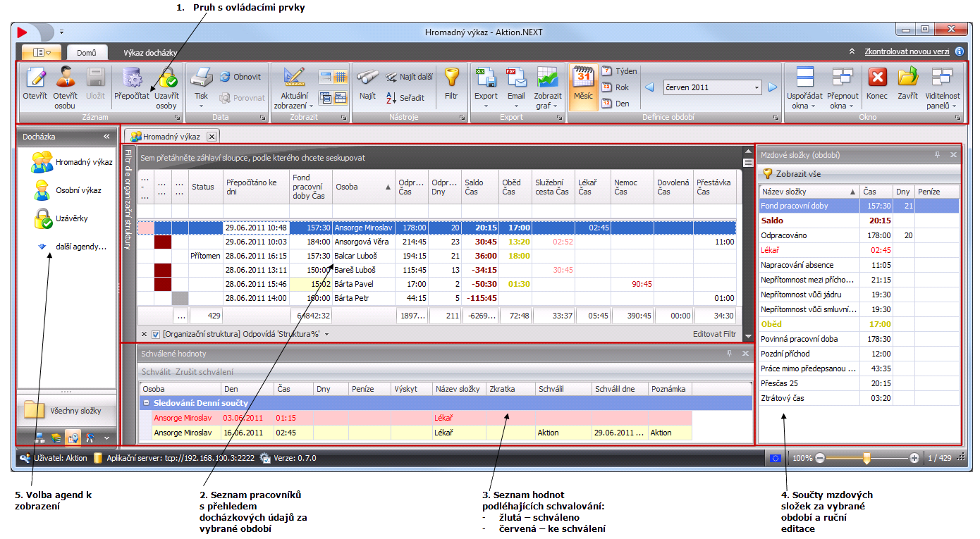Click Otevřít osobu person icon
980x539 pixels.
point(66,87)
